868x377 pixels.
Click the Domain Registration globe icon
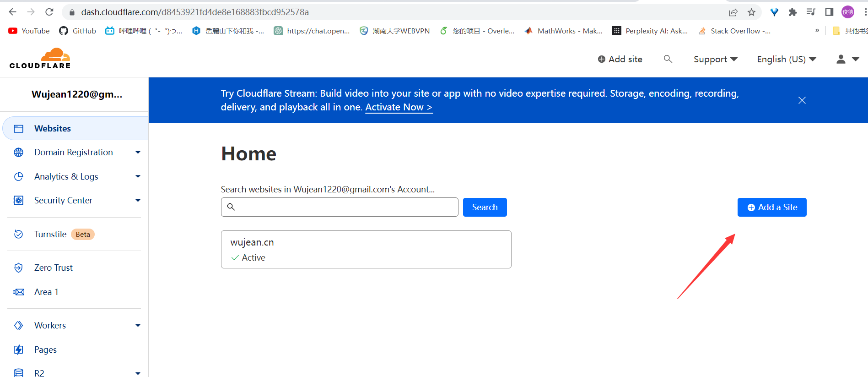[x=19, y=153]
